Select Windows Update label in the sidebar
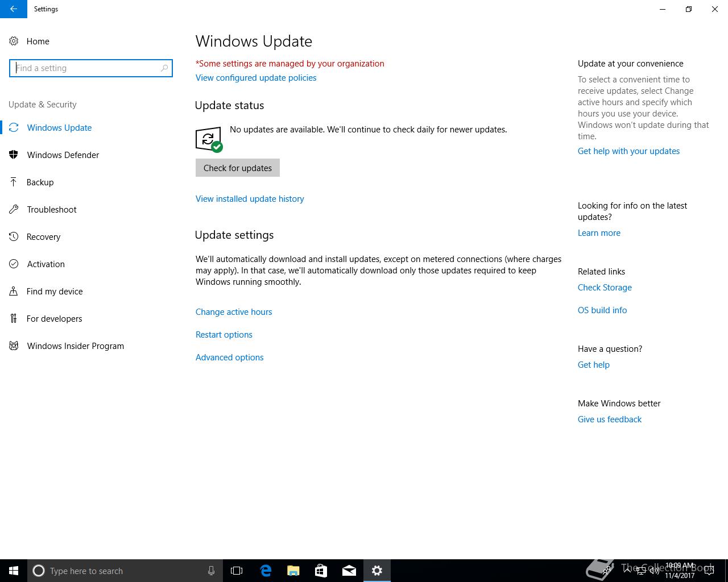Viewport: 728px width, 582px height. point(59,128)
